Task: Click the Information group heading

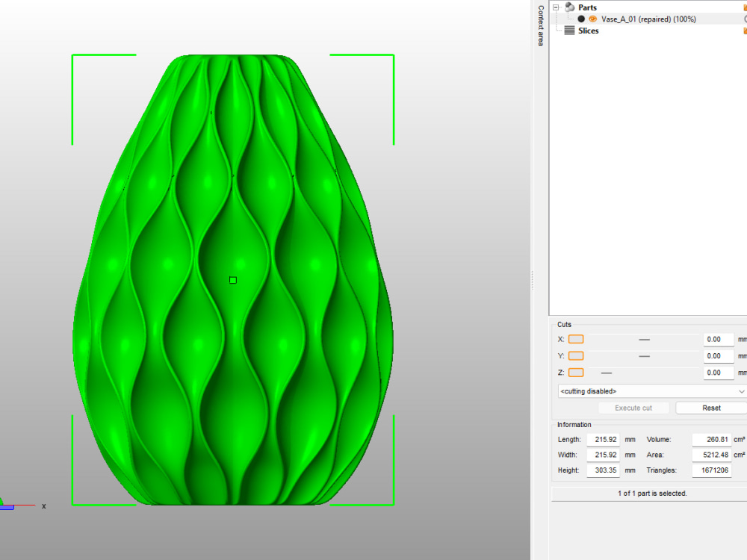Action: [574, 425]
